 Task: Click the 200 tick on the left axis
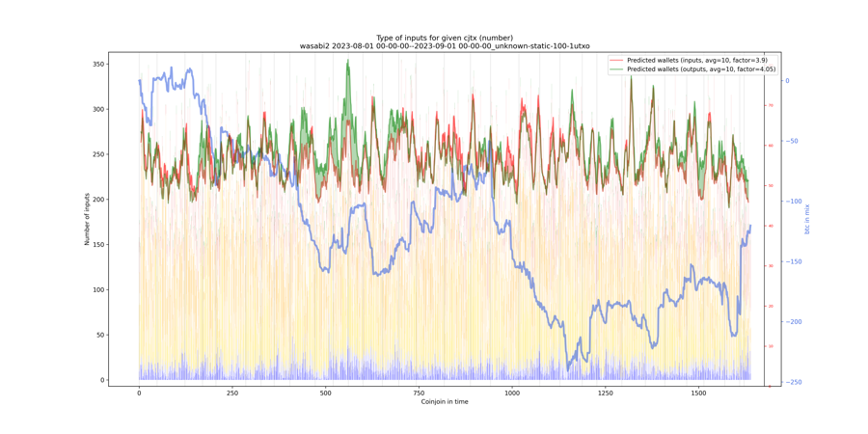pos(99,200)
